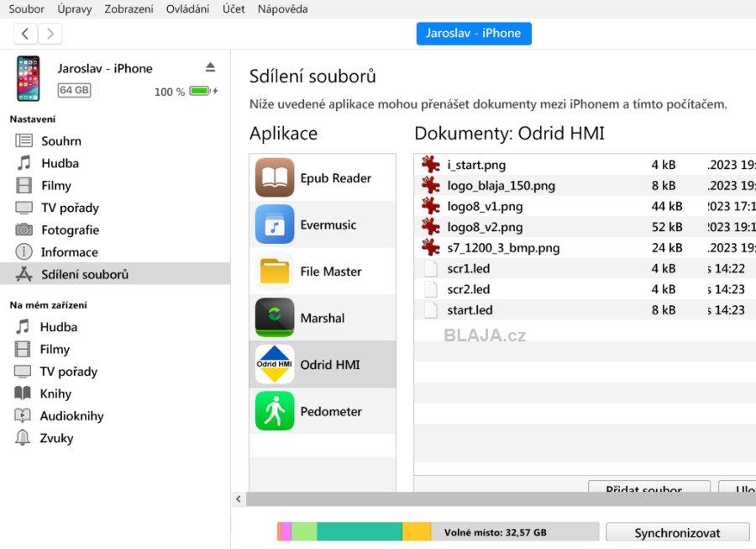Open TV pořady under Nastavení
The height and width of the screenshot is (549, 756).
point(115,208)
